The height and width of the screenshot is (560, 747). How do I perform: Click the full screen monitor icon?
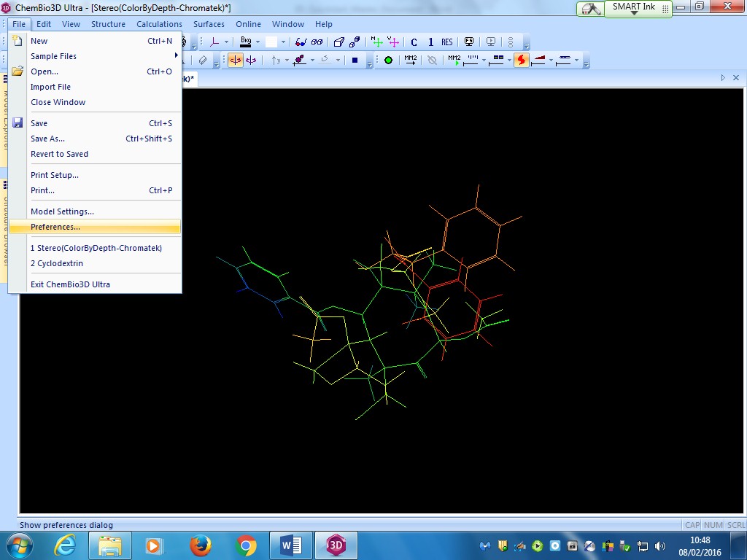click(469, 42)
